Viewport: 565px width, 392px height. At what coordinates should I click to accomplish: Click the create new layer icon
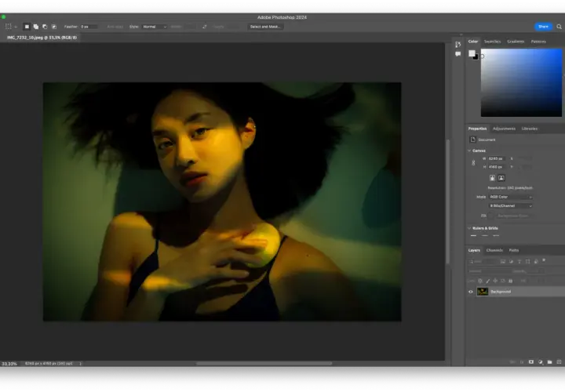pos(559,361)
